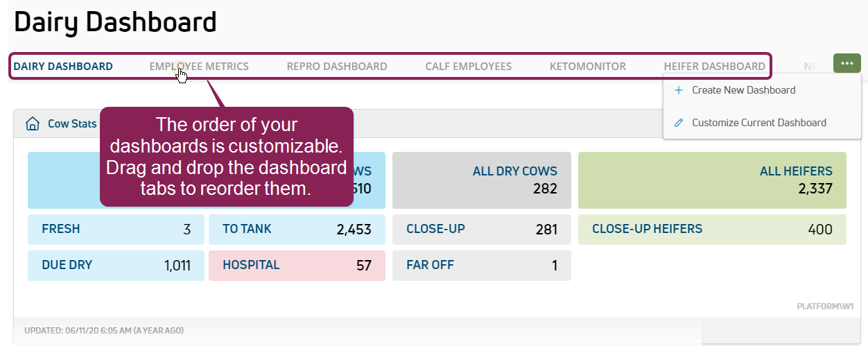View the Close-Up Heifers tile
This screenshot has height=353, width=868.
[712, 230]
